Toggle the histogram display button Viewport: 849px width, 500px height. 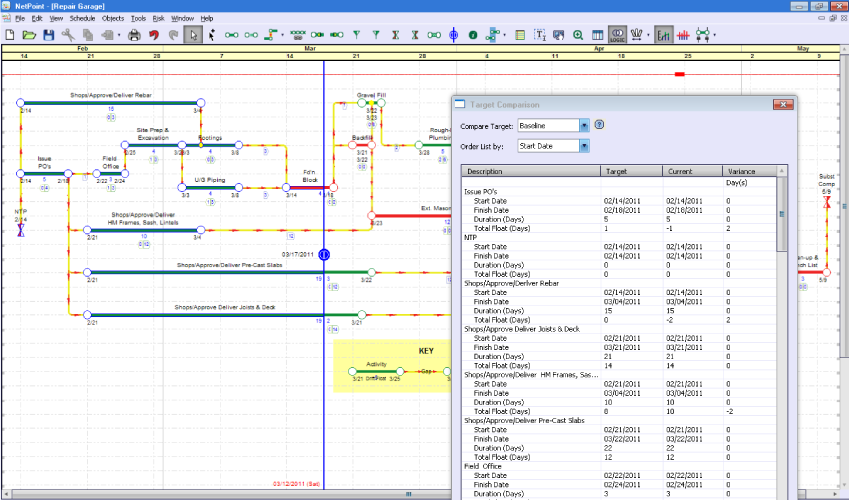(664, 35)
